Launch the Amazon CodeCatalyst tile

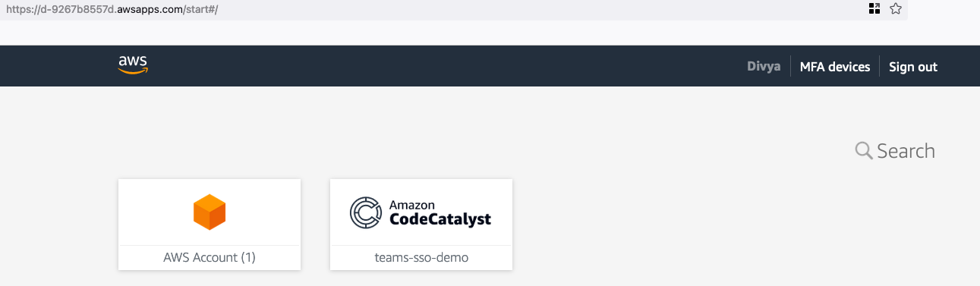click(x=421, y=225)
